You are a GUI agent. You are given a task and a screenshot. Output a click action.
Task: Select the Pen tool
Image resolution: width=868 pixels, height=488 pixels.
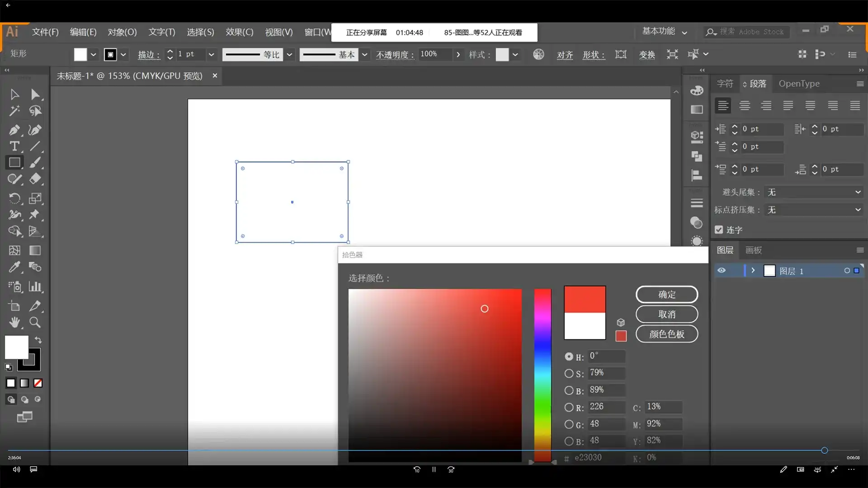pyautogui.click(x=14, y=130)
